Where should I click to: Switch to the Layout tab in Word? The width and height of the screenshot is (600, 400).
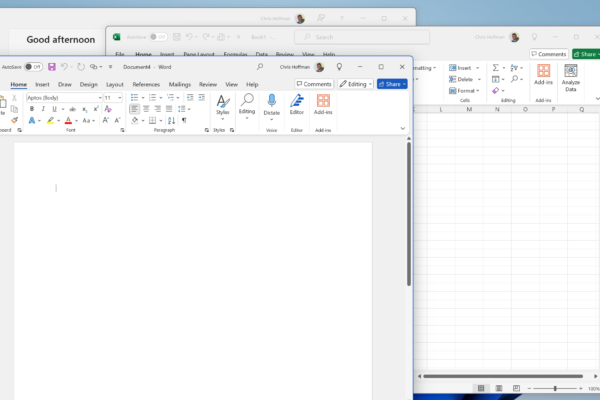point(115,85)
